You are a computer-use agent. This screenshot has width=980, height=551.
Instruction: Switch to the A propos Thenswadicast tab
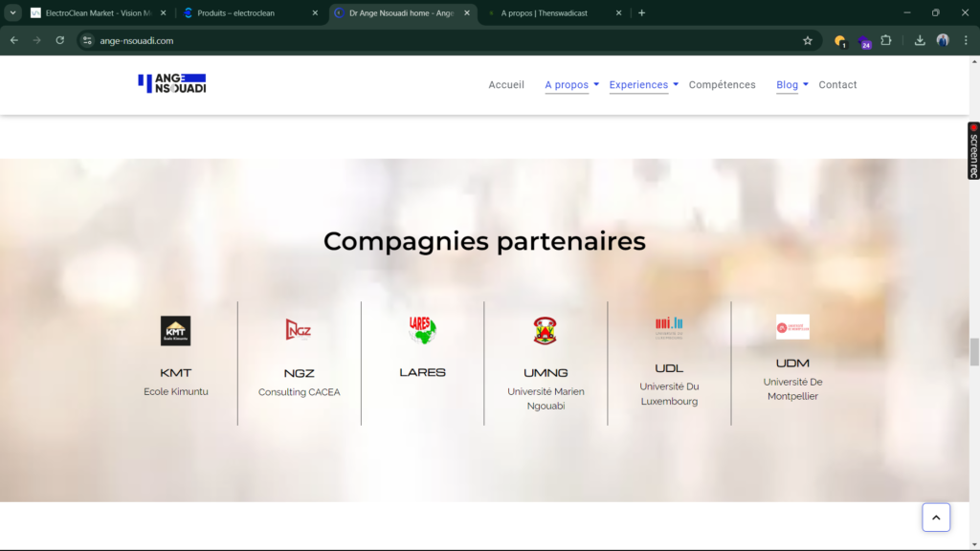tap(554, 13)
